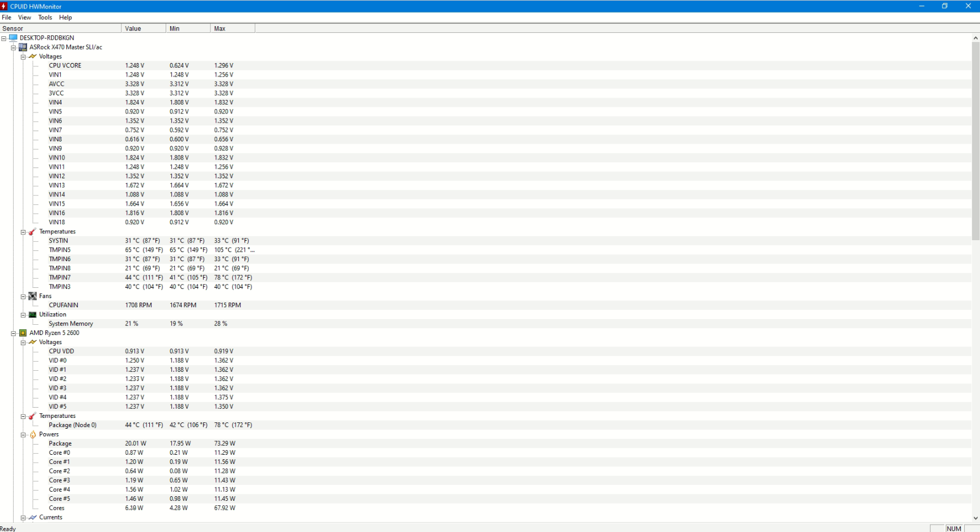Click the NUM status bar indicator
Viewport: 980px width, 532px height.
pyautogui.click(x=954, y=529)
